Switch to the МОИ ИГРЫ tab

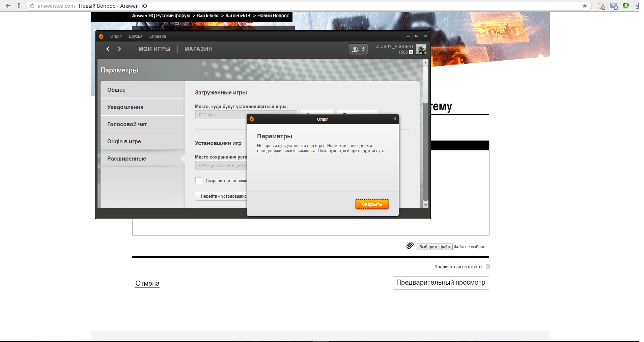pos(155,49)
